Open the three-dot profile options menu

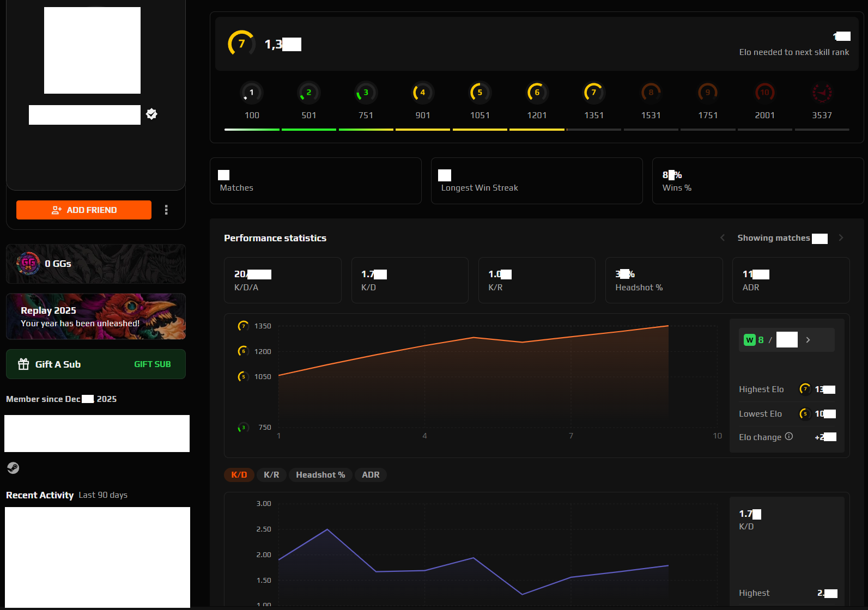(166, 210)
